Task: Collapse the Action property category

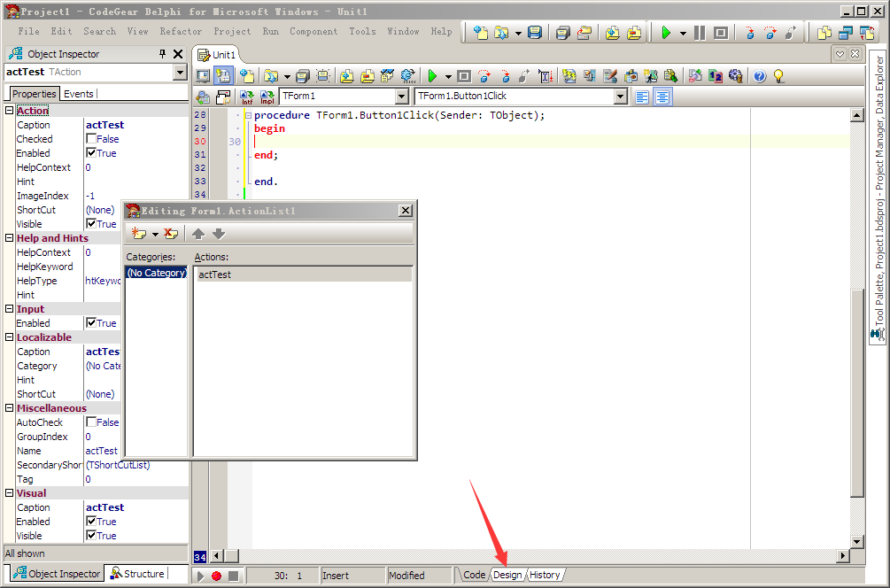Action: coord(10,110)
